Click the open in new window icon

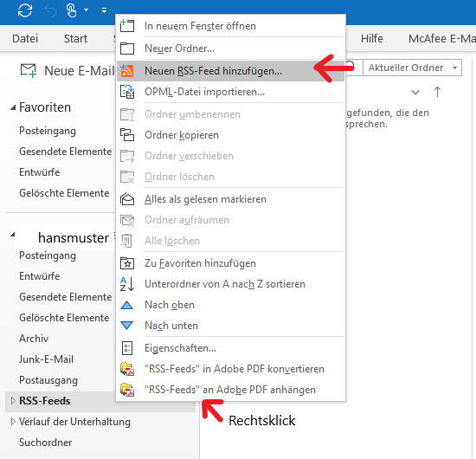pos(127,25)
